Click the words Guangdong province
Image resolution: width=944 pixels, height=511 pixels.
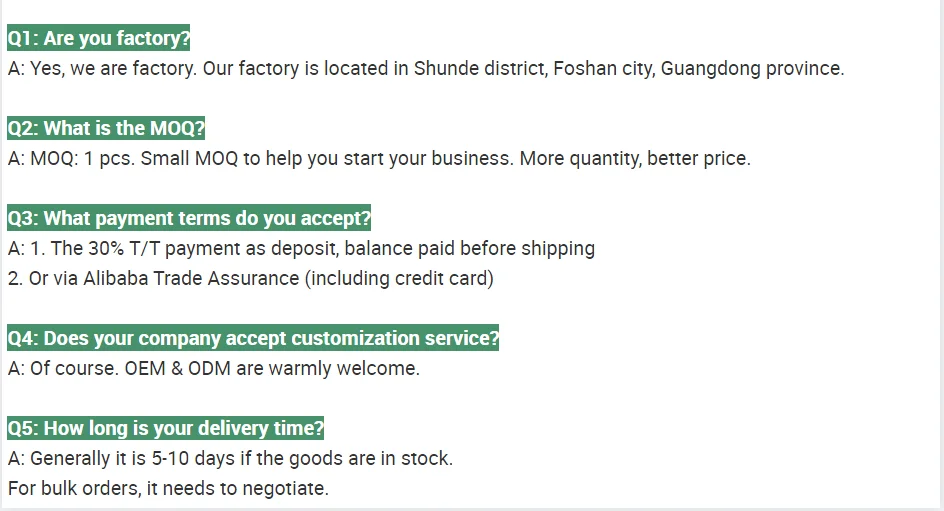click(x=752, y=69)
